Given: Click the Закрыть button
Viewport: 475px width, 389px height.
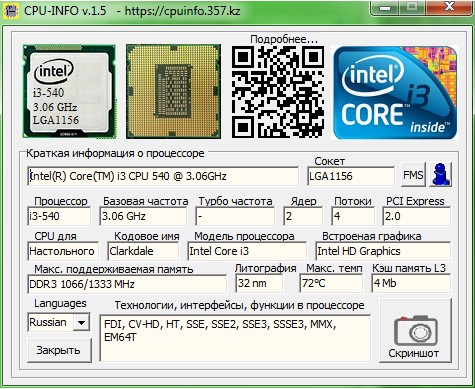Looking at the screenshot, I should 59,350.
